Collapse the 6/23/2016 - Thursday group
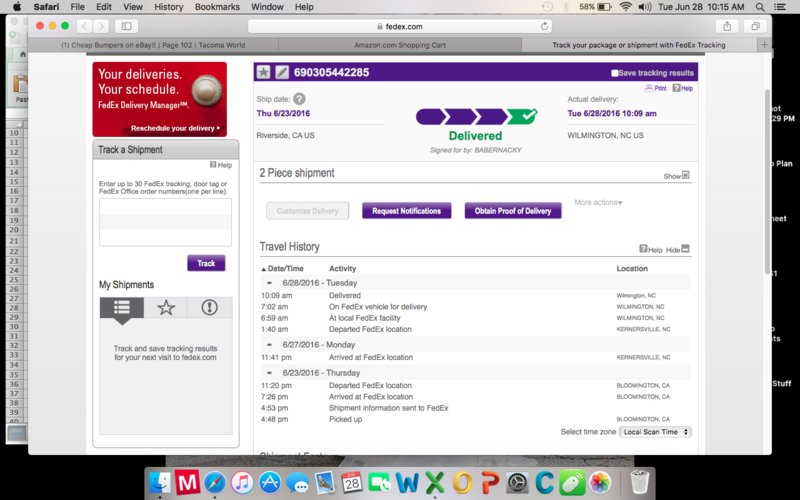Screen dimensions: 800x500 tap(269, 372)
